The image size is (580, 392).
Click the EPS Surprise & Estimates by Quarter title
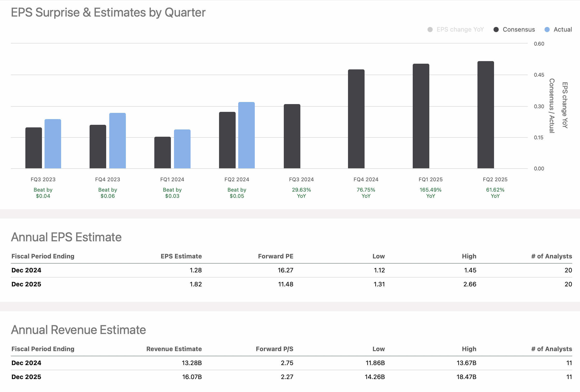point(108,12)
